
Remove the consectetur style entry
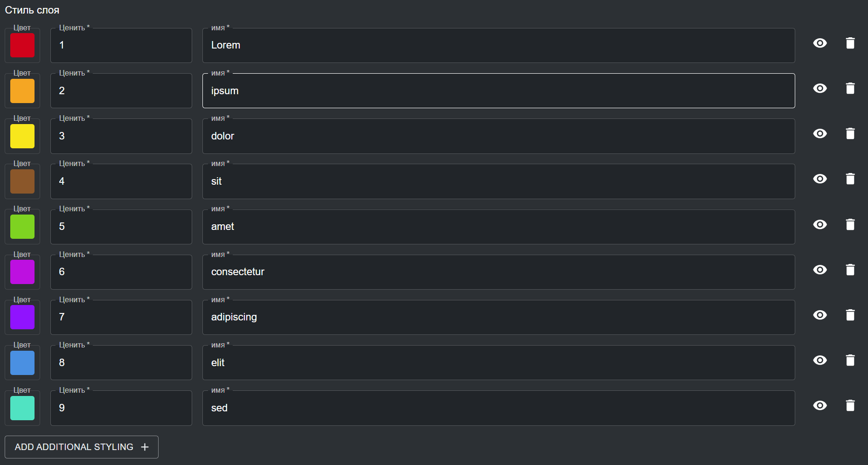pyautogui.click(x=850, y=270)
